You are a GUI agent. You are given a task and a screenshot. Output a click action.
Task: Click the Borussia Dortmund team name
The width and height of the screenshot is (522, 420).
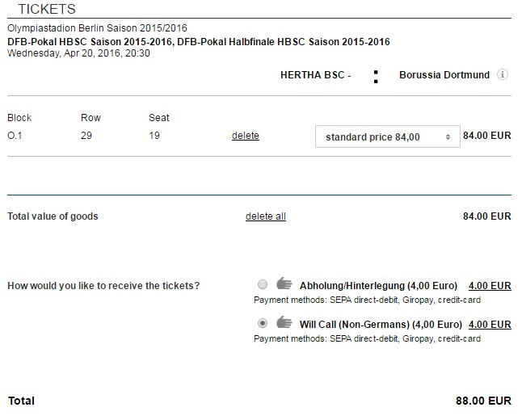(444, 75)
